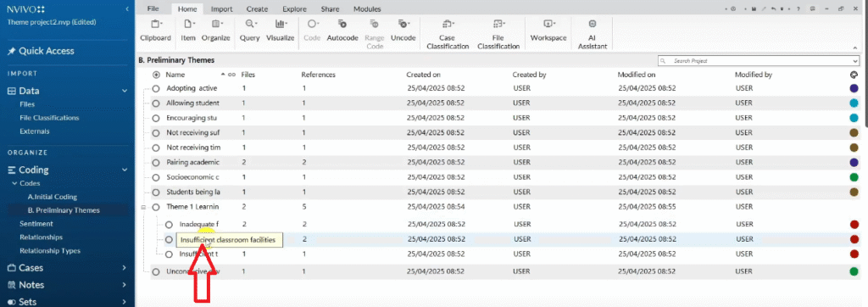Select the Theme 1 Learnin code circle

(x=156, y=207)
